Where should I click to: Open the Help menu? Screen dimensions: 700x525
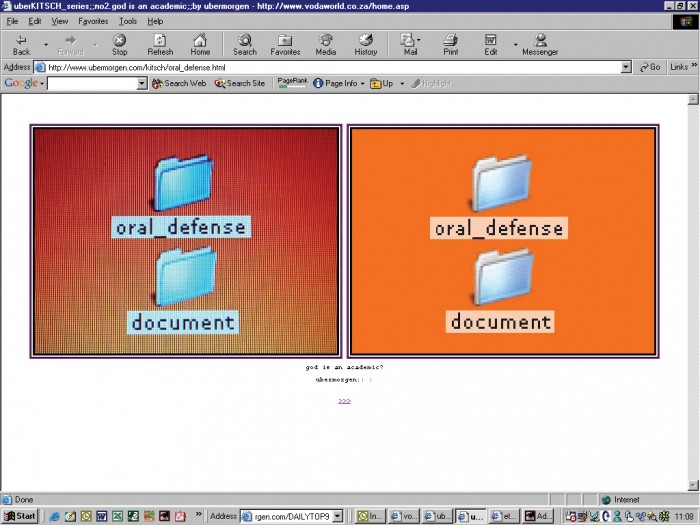[x=155, y=21]
